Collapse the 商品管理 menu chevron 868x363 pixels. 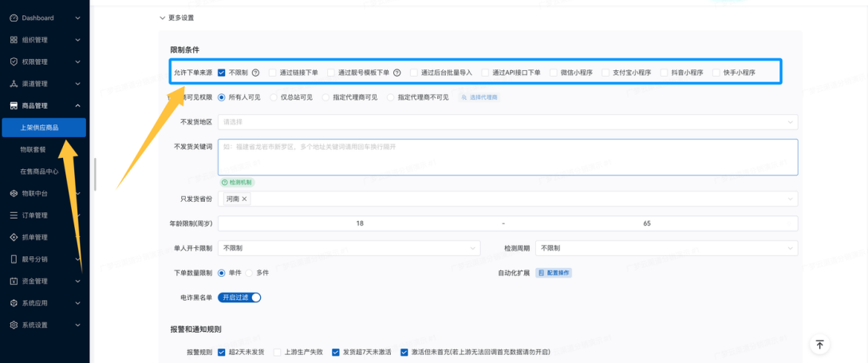coord(77,105)
